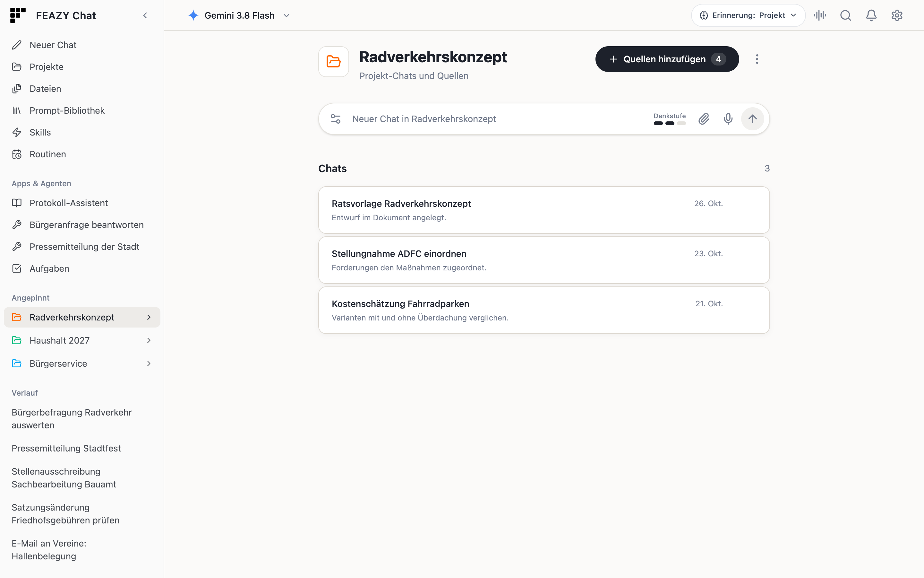Open the Ratsvorlage Radverkehrskonzept chat
Viewport: 924px width, 578px height.
tap(544, 210)
